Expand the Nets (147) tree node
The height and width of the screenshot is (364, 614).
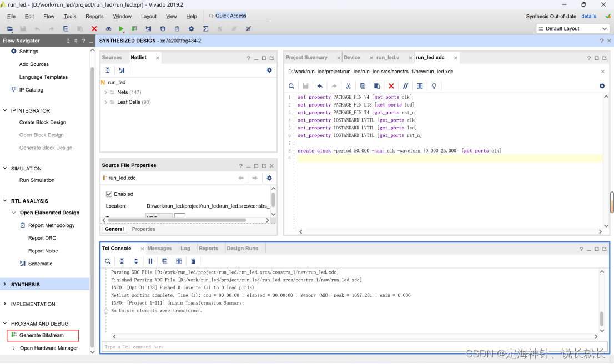tap(105, 92)
